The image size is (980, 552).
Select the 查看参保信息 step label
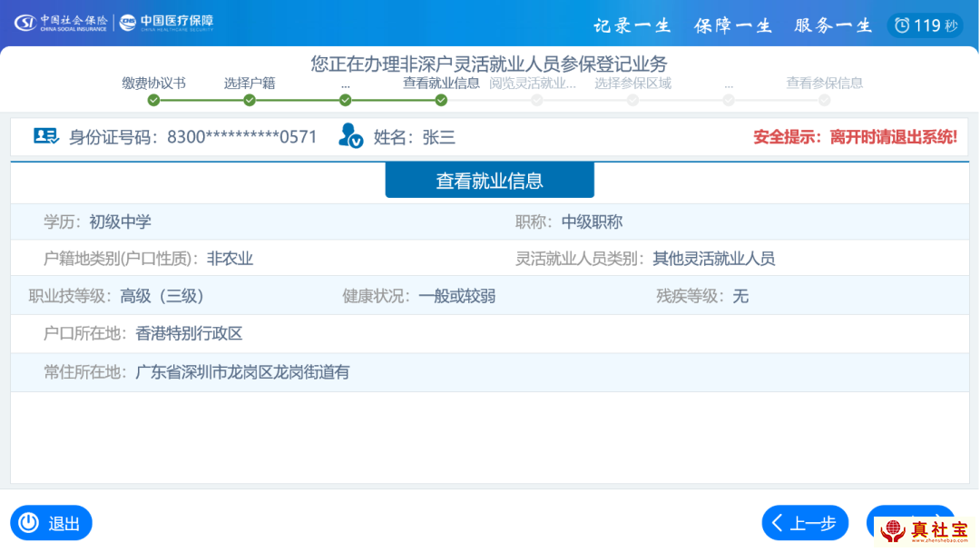824,83
